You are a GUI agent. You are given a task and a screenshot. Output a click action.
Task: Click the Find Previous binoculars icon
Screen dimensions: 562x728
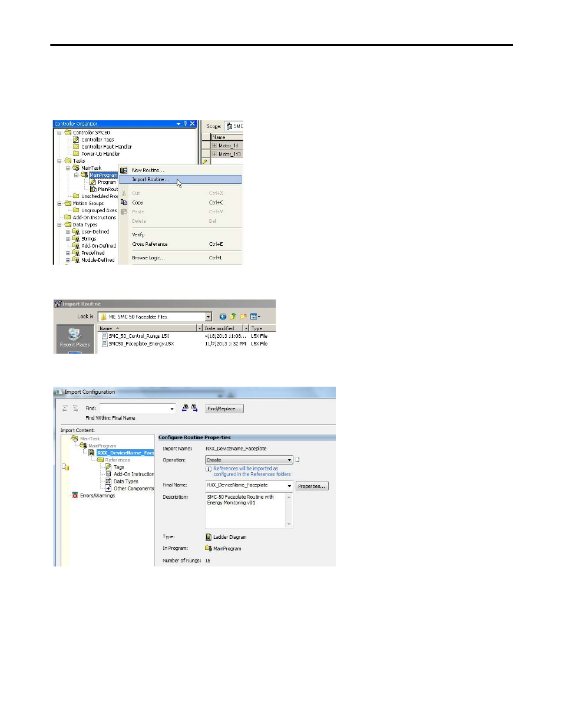(185, 408)
